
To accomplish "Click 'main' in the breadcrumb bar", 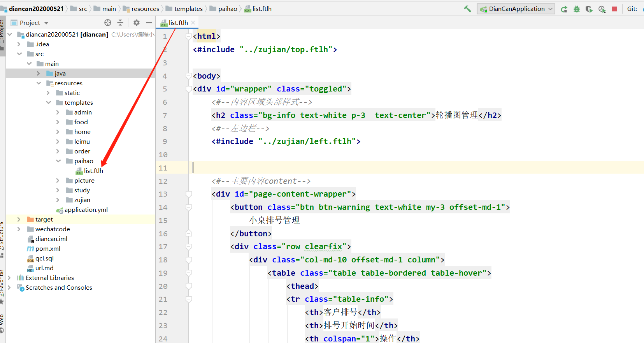I will (x=109, y=9).
